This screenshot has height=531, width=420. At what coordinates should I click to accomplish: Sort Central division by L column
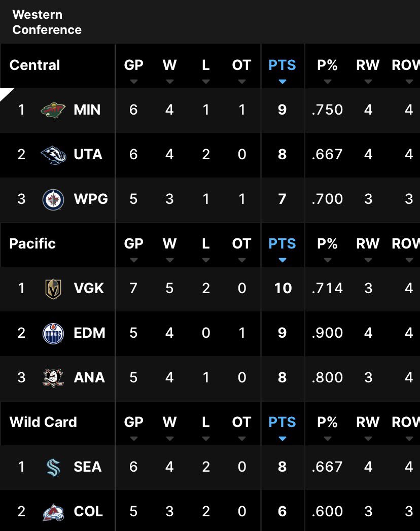pos(205,69)
